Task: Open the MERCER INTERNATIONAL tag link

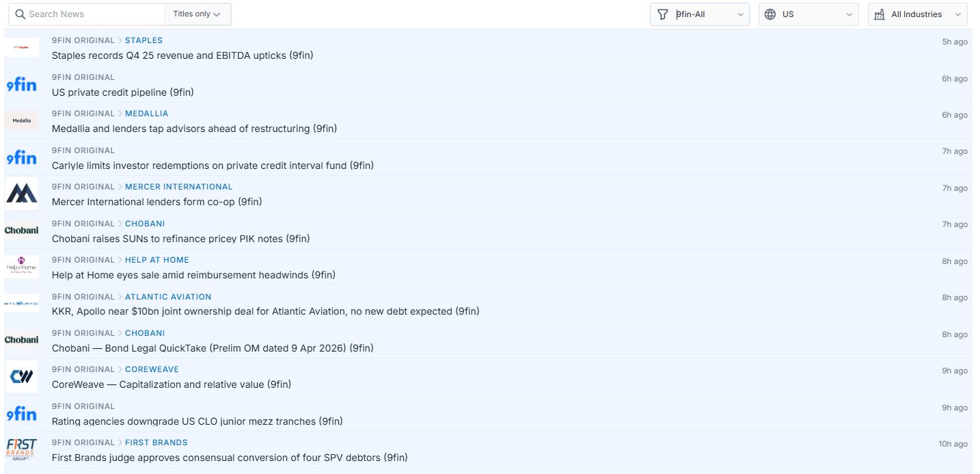Action: point(179,187)
